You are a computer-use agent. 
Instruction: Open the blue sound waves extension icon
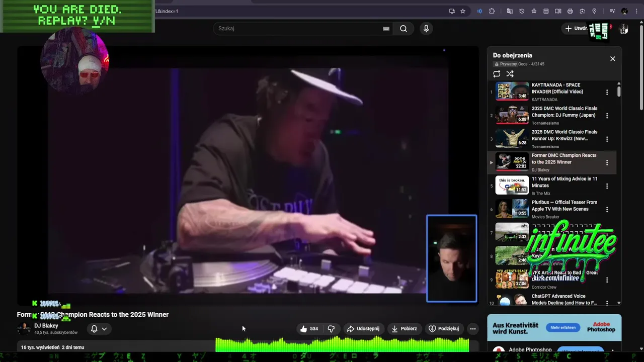click(479, 11)
